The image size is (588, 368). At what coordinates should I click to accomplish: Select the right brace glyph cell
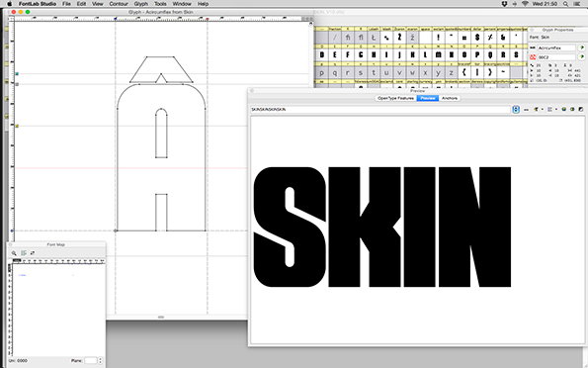tap(490, 72)
